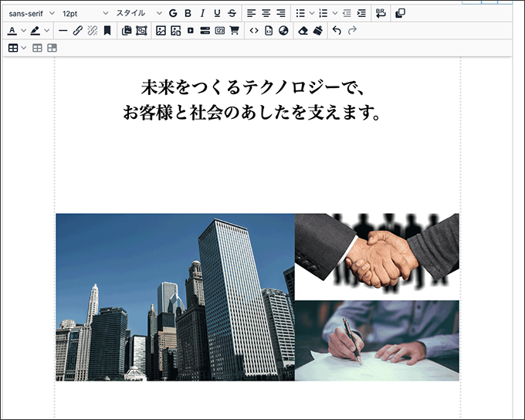Open the 12pt font size dropdown
This screenshot has height=420, width=525.
[x=85, y=13]
